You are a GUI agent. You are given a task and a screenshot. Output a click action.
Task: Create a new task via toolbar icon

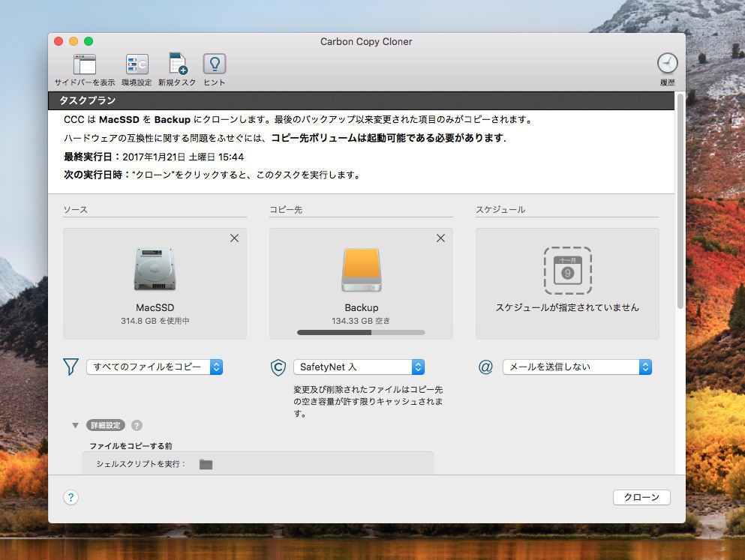click(x=177, y=64)
